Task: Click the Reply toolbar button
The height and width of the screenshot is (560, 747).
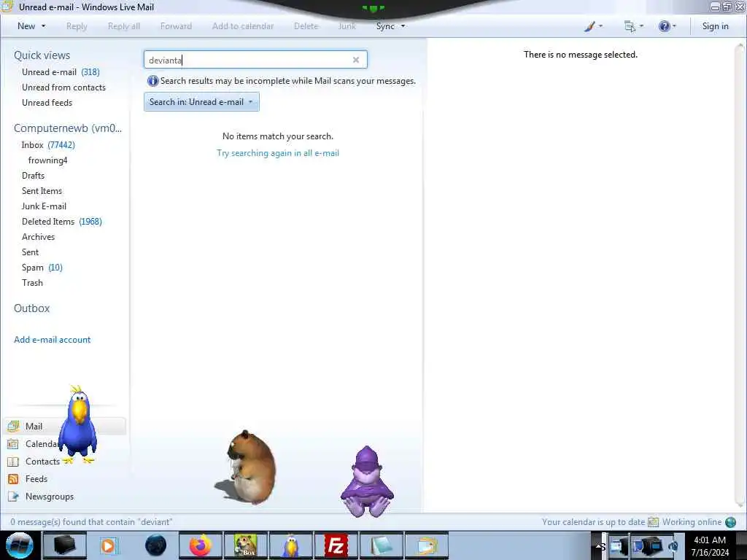Action: pos(77,26)
